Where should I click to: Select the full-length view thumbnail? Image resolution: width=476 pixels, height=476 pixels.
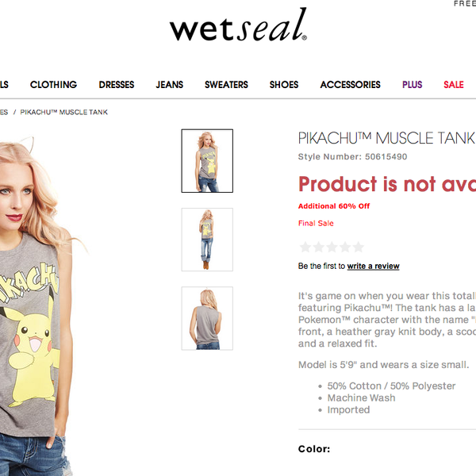point(207,240)
